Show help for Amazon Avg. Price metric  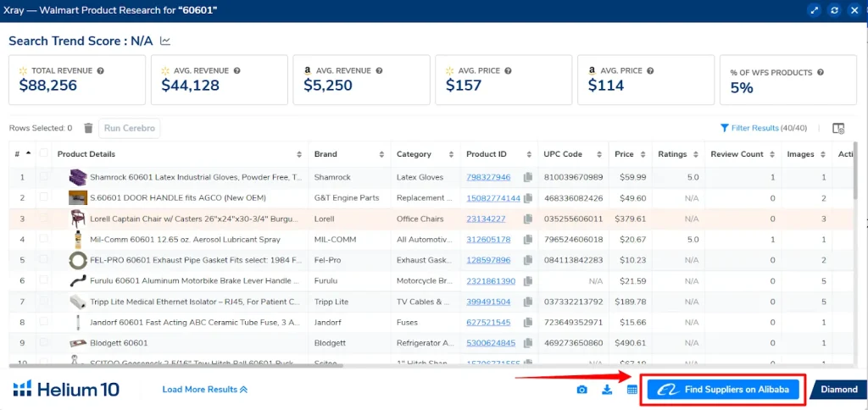pos(650,71)
